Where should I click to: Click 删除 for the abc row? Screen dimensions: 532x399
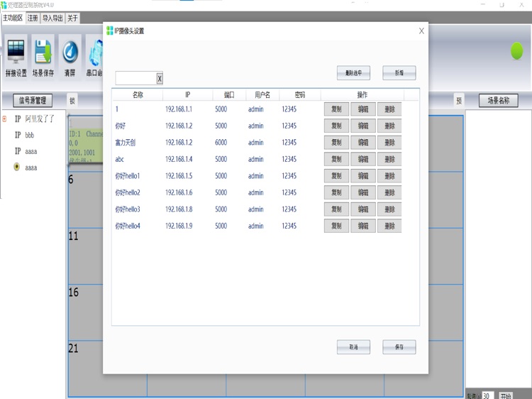[x=389, y=159]
